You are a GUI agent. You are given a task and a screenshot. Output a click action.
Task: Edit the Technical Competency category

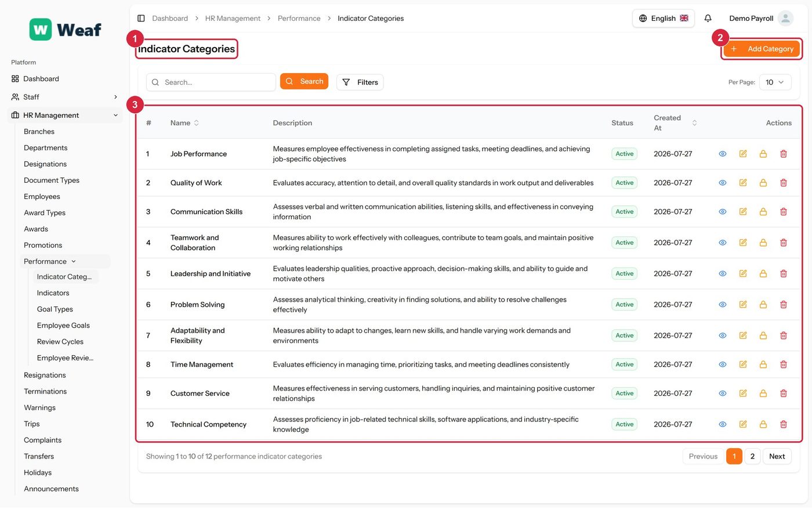pos(743,424)
